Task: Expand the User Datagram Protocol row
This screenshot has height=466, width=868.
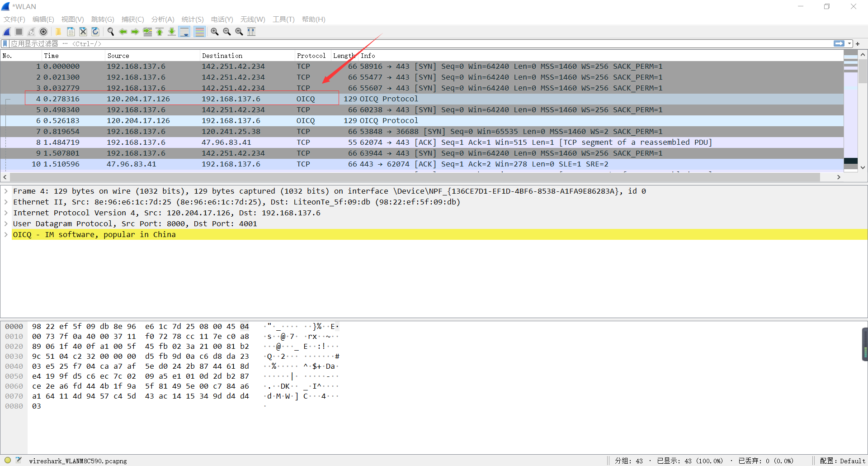Action: (x=6, y=224)
